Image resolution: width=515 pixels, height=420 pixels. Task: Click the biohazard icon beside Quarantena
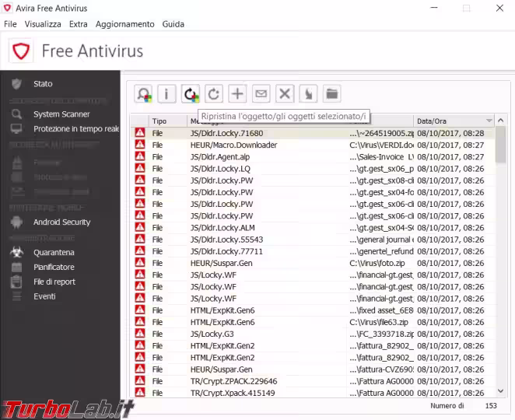(16, 253)
